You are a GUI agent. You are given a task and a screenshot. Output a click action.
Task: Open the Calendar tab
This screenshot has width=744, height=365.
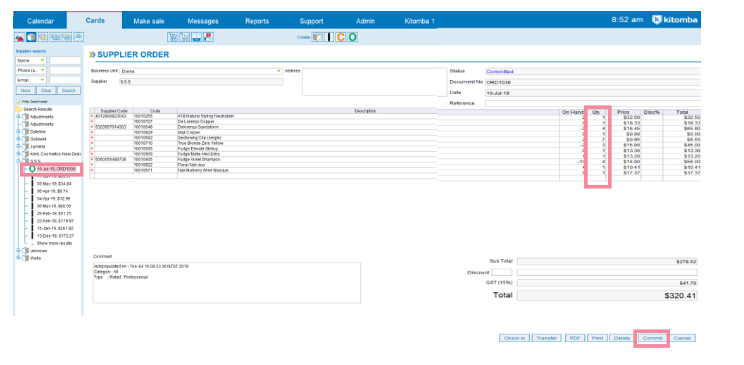pyautogui.click(x=40, y=21)
